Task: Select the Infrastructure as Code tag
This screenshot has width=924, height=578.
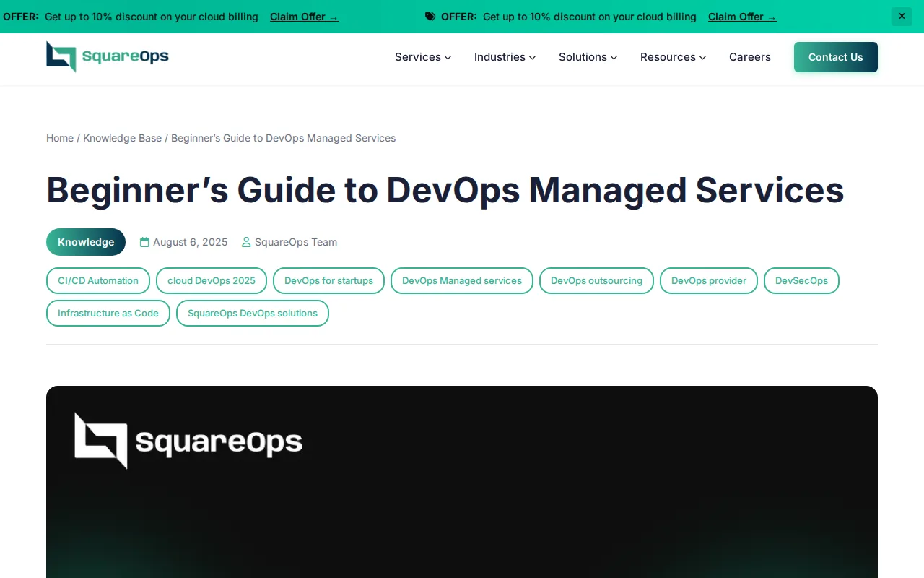Action: coord(108,314)
